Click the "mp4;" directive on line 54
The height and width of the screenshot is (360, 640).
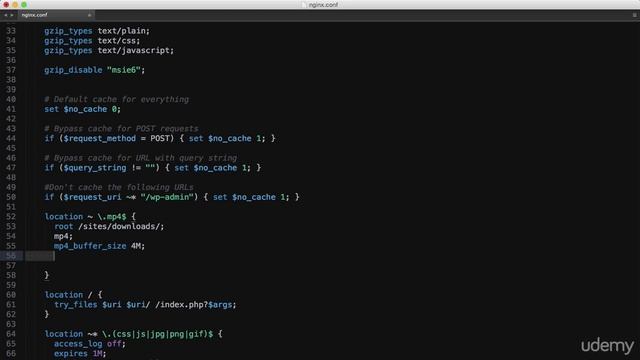(x=63, y=236)
